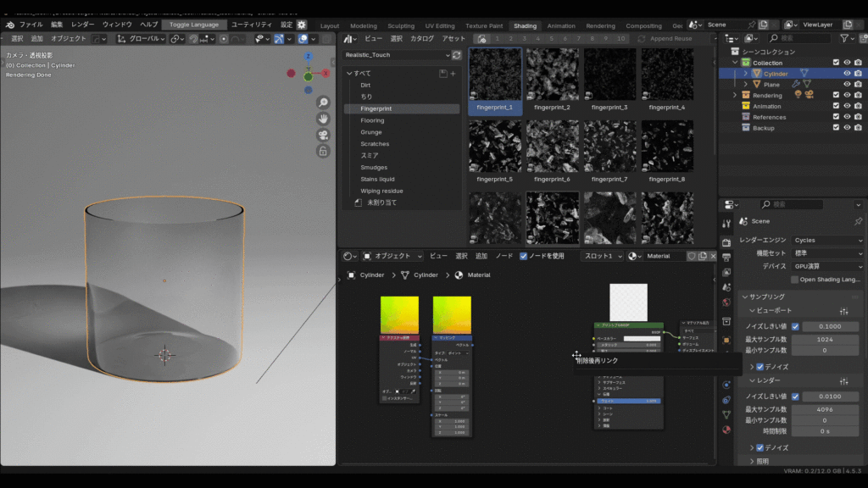Click the settings gear icon beside 設定
This screenshot has height=488, width=868.
pyautogui.click(x=301, y=25)
